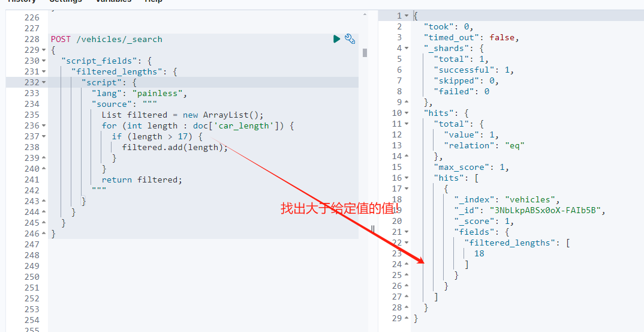644x332 pixels.
Task: Collapse the request body at line 229
Action: [44, 50]
